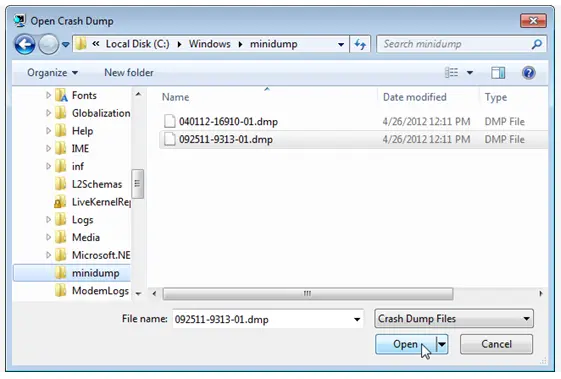The image size is (561, 379).
Task: Click the tree vertical scrollbar thumb
Action: (138, 184)
